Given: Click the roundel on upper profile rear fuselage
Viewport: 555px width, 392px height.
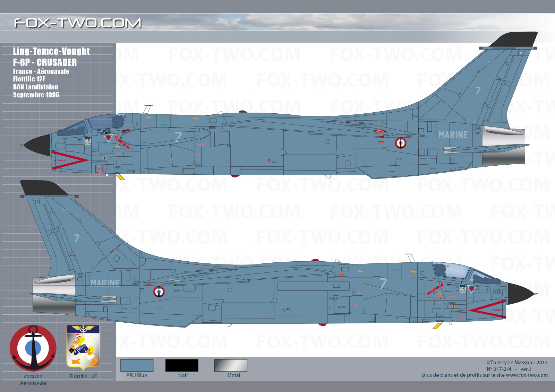Looking at the screenshot, I should [x=401, y=143].
